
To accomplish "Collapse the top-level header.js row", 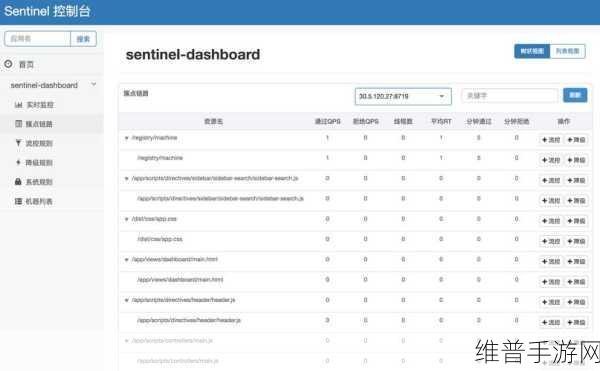I will click(x=127, y=300).
